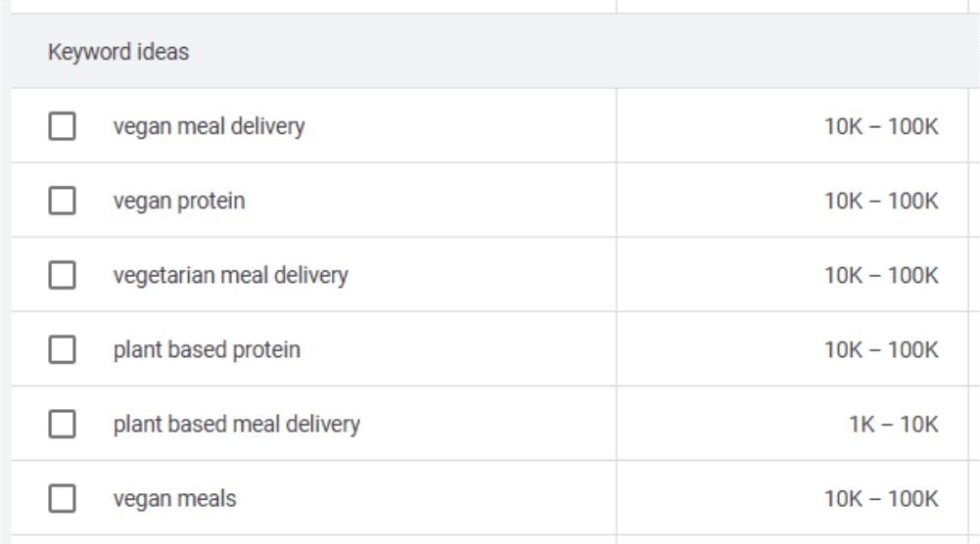The width and height of the screenshot is (980, 544).
Task: Choose the "vegan meals" keyword text
Action: [x=174, y=499]
